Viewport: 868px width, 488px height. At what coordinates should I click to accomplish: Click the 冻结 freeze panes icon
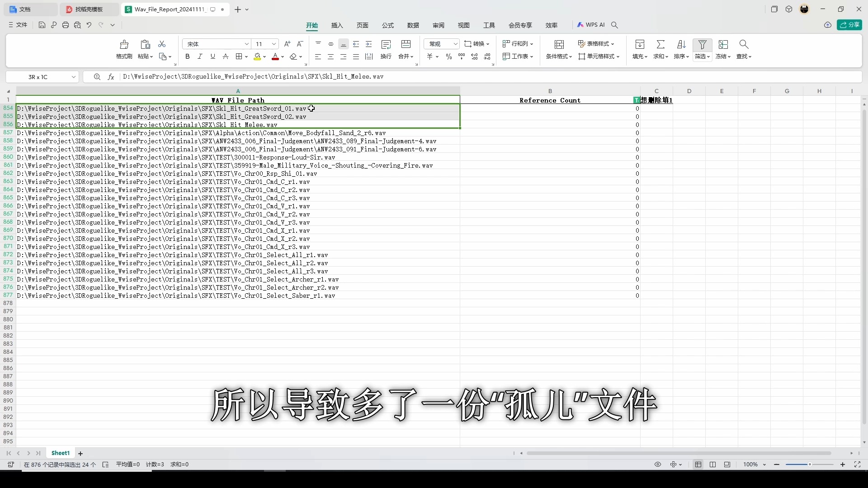723,44
